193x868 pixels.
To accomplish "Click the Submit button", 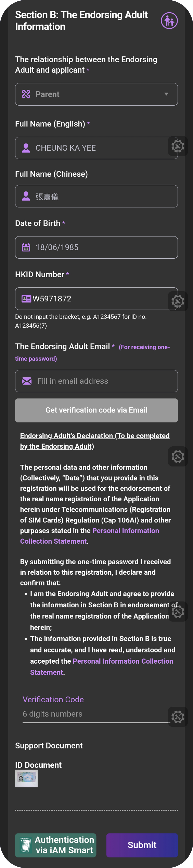I will pos(142,845).
